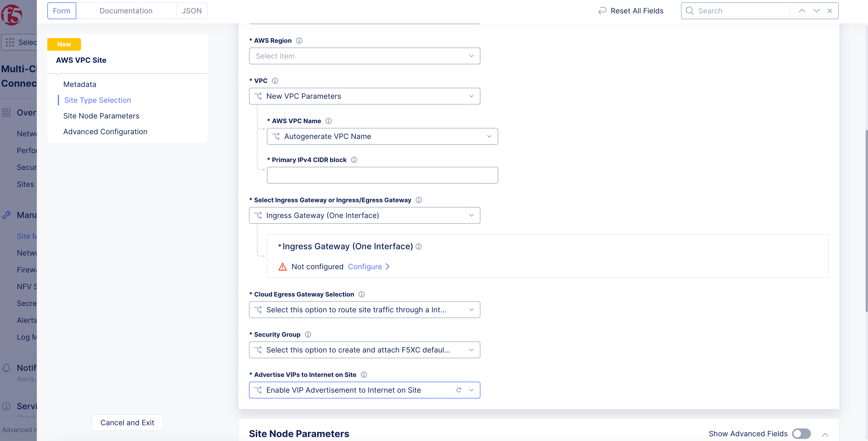
Task: Switch to the Documentation tab
Action: pos(126,11)
